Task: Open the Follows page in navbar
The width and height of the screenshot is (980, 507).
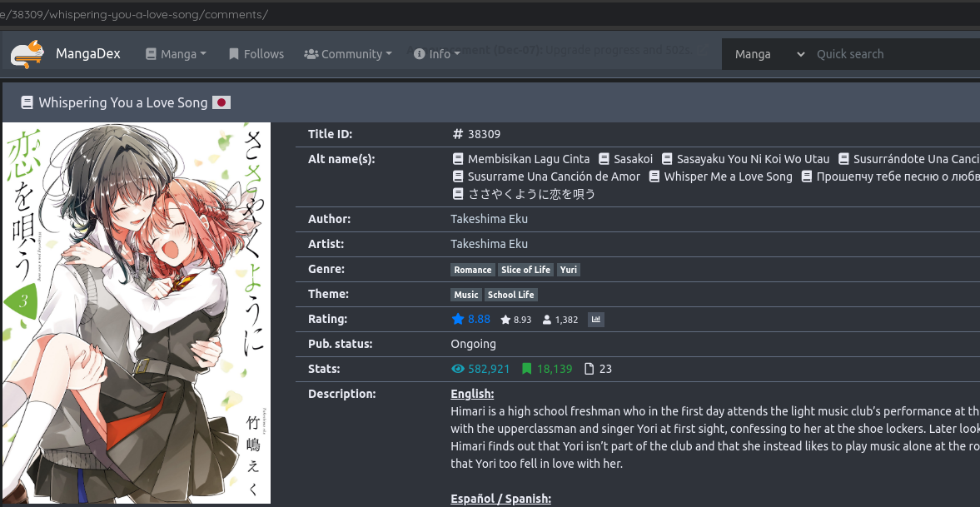Action: pyautogui.click(x=256, y=54)
